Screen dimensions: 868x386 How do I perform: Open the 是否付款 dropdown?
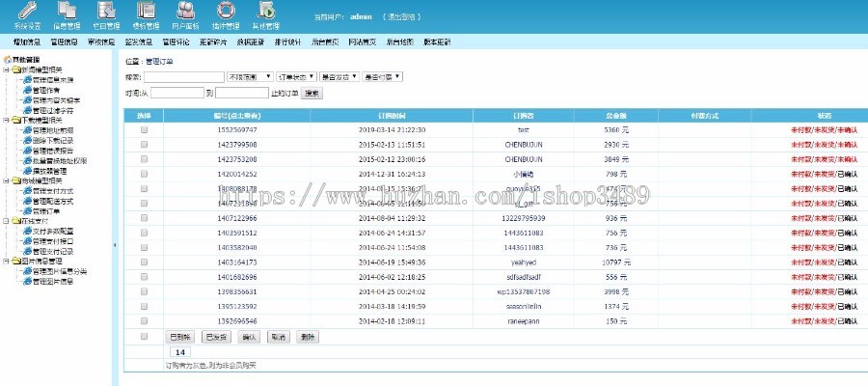(x=382, y=77)
